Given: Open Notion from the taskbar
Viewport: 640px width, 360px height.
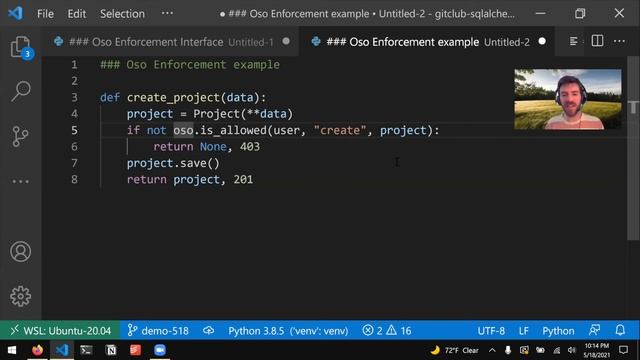Looking at the screenshot, I should point(111,350).
